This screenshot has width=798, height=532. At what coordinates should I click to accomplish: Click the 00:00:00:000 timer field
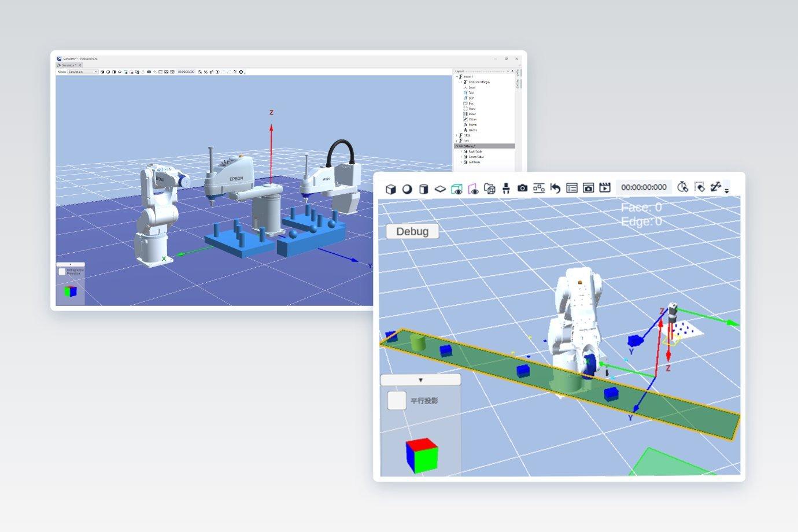click(644, 187)
